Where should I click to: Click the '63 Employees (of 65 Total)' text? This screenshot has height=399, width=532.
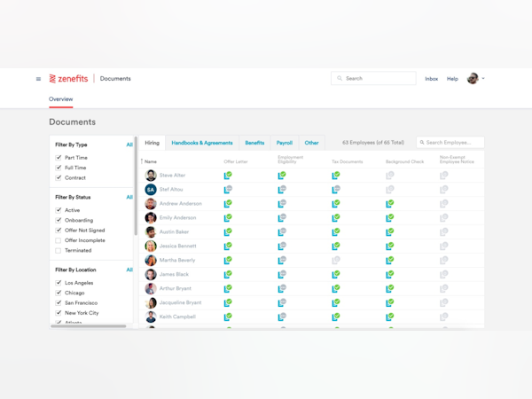coord(373,143)
